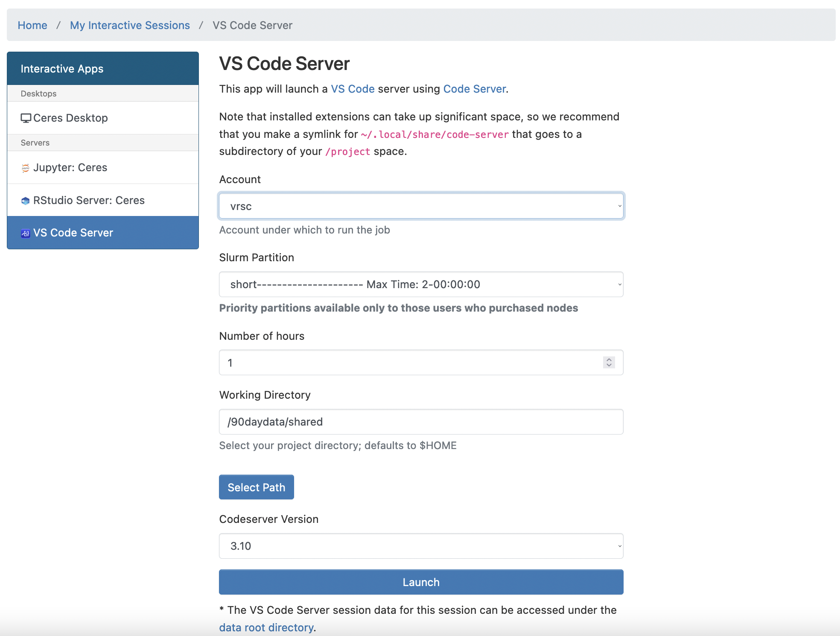This screenshot has height=636, width=840.
Task: Click the RStudio Server logo icon
Action: pyautogui.click(x=26, y=201)
